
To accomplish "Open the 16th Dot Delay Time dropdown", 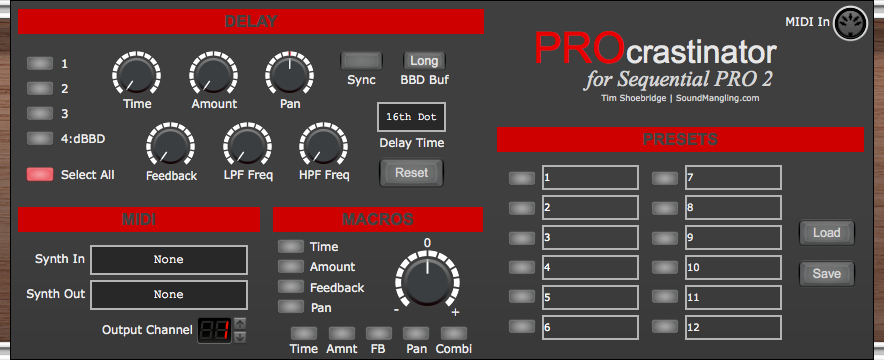I will coord(412,117).
